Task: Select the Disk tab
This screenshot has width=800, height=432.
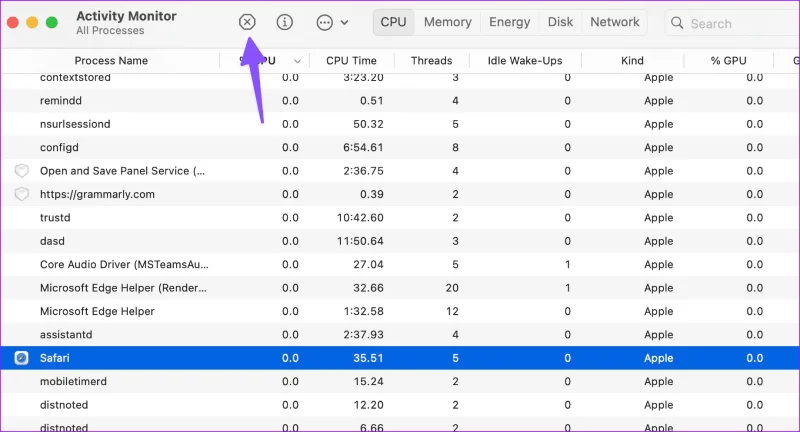Action: click(560, 22)
